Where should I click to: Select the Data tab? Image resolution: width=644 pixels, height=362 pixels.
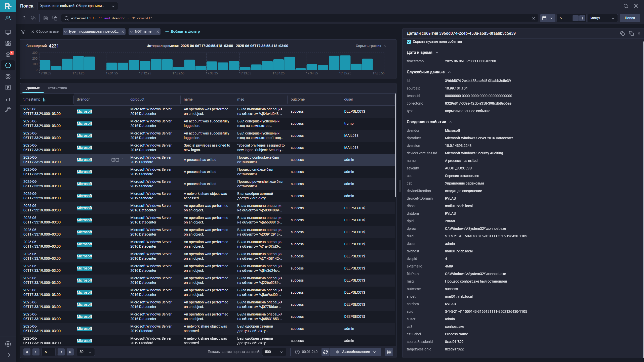33,88
